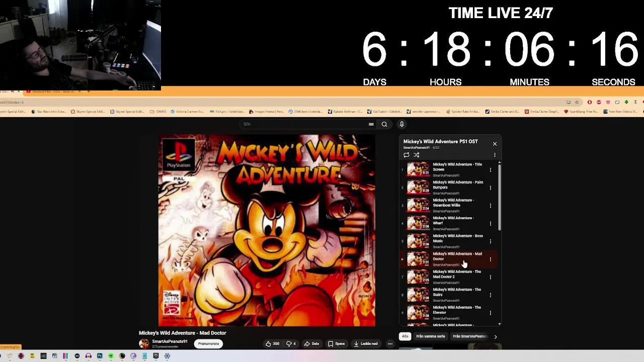Select the Alla filter chip
This screenshot has width=644, height=362.
[x=405, y=336]
